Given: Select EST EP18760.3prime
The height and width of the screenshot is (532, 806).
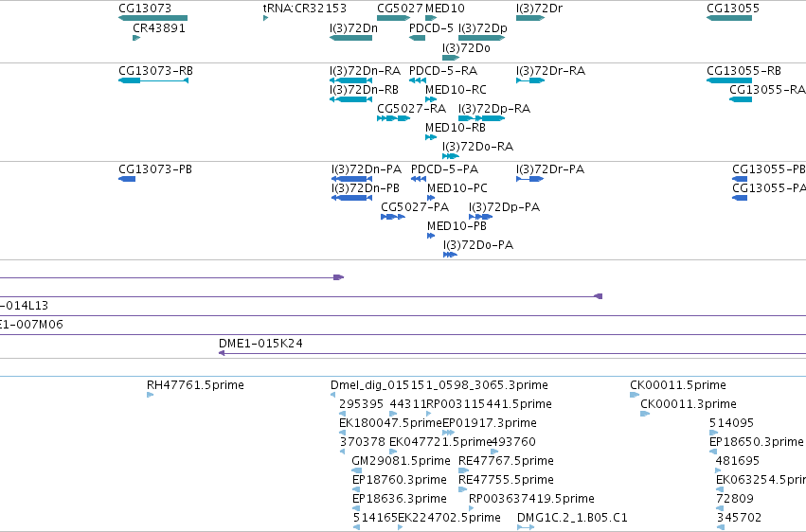Looking at the screenshot, I should click(x=356, y=489).
